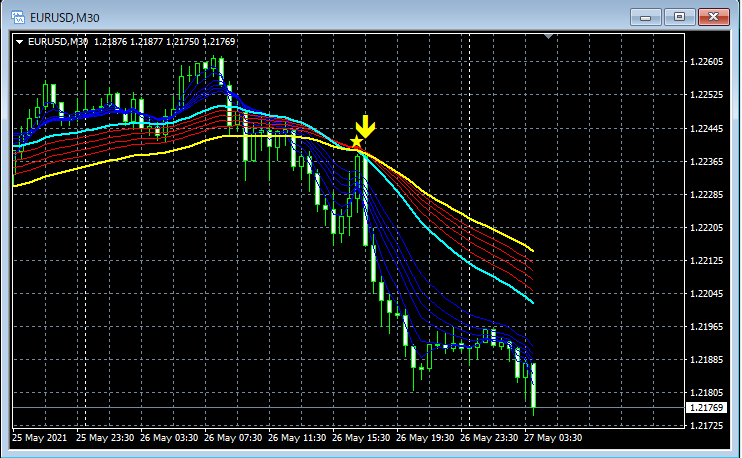Click the 26 May 03:30 time label
Screen dimensions: 742x458
coord(169,438)
